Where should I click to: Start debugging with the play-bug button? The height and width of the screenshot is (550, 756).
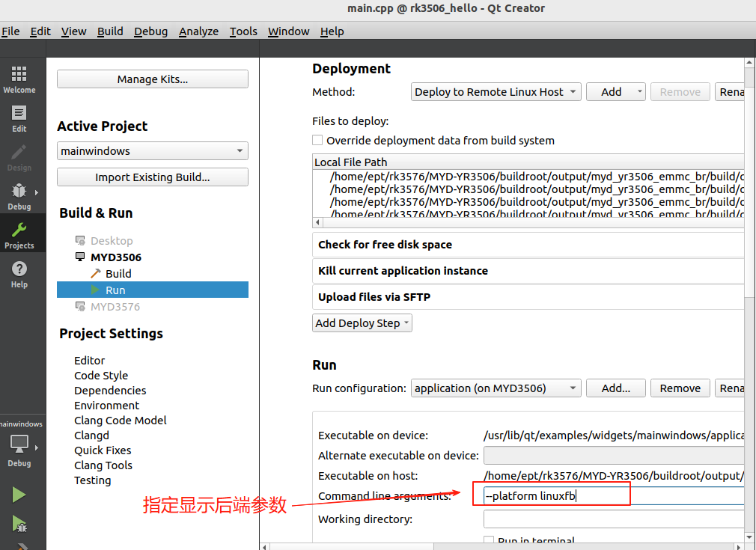(x=19, y=524)
